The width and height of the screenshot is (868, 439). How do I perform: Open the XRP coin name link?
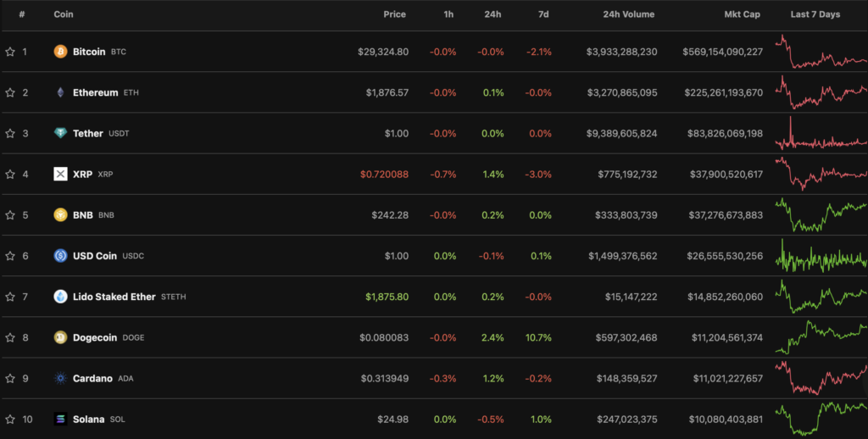pos(82,174)
